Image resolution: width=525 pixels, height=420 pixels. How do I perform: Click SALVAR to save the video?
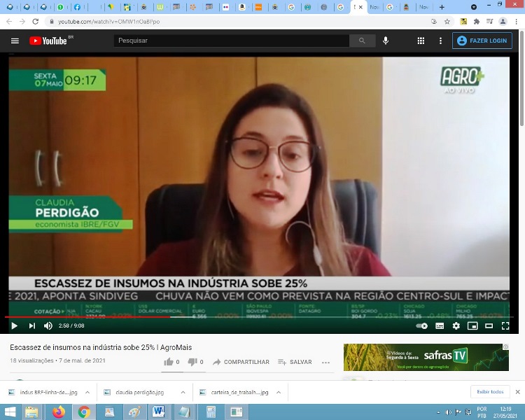pyautogui.click(x=295, y=362)
